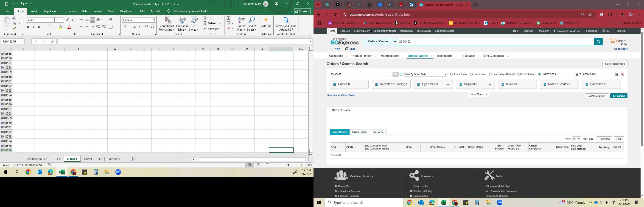This screenshot has height=207, width=644.
Task: Click the ECExpress search magnifier button
Action: point(598,42)
